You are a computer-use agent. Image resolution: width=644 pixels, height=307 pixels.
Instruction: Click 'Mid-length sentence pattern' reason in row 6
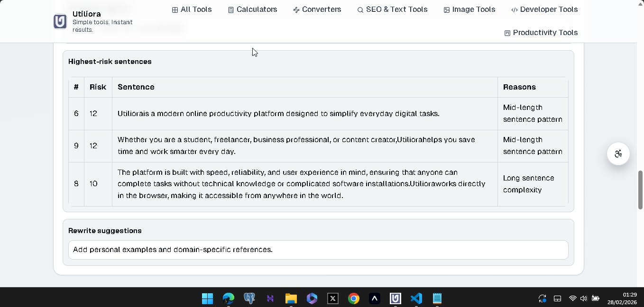pos(533,114)
